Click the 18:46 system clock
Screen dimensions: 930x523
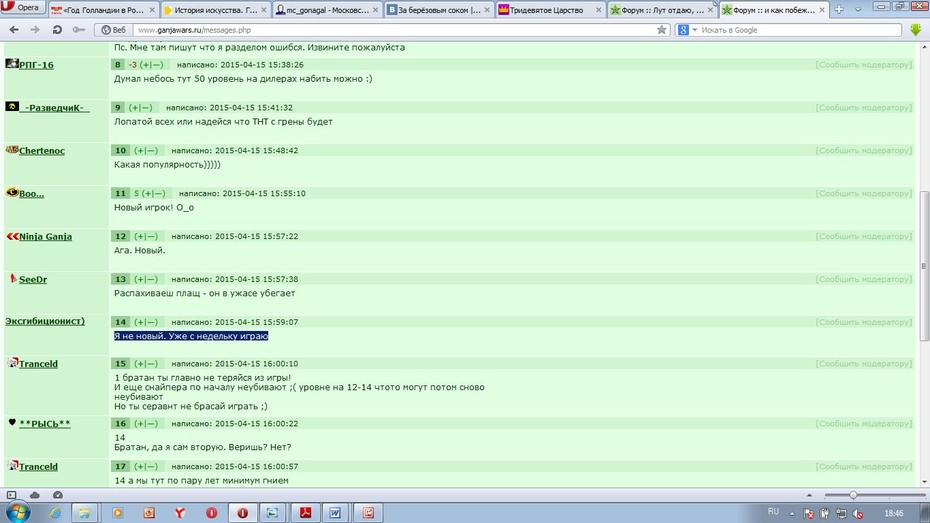[x=893, y=514]
